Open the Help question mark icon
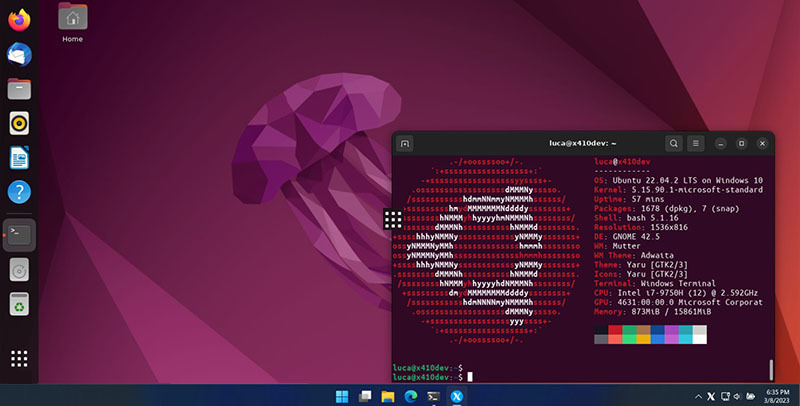This screenshot has height=406, width=800. pyautogui.click(x=19, y=192)
